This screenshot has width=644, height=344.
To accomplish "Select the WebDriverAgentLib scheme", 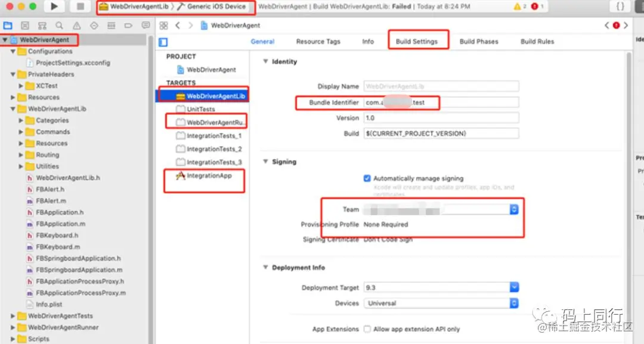I will pos(134,7).
